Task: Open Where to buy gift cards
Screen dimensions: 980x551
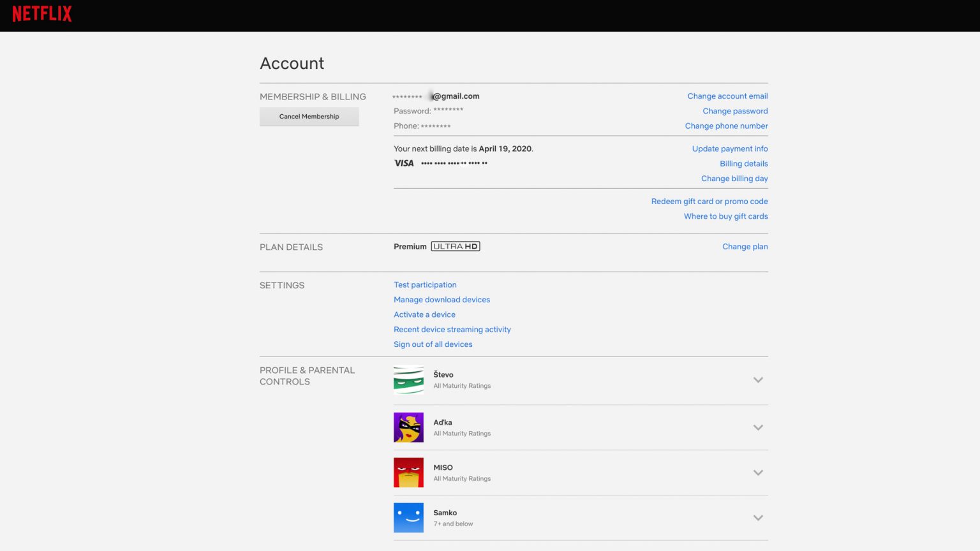Action: (726, 216)
